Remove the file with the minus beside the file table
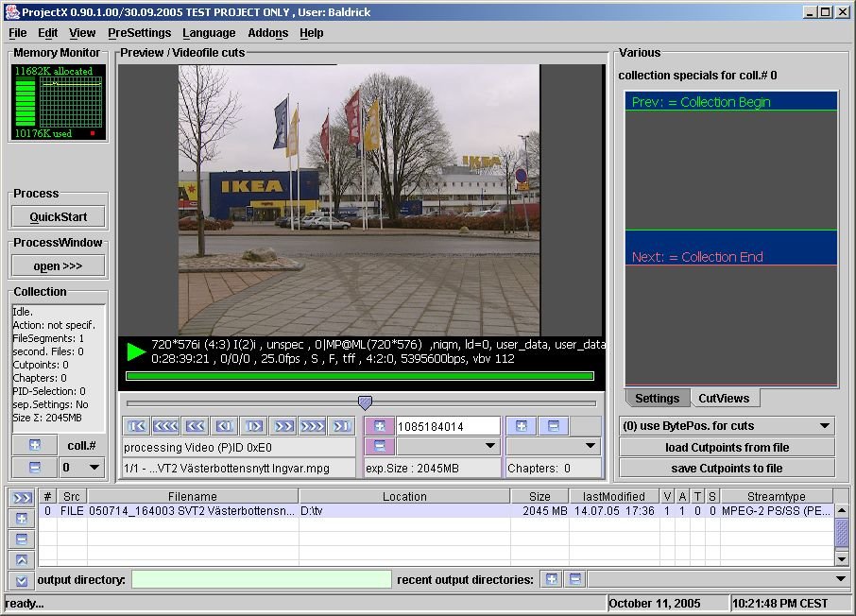This screenshot has height=616, width=856. (22, 539)
